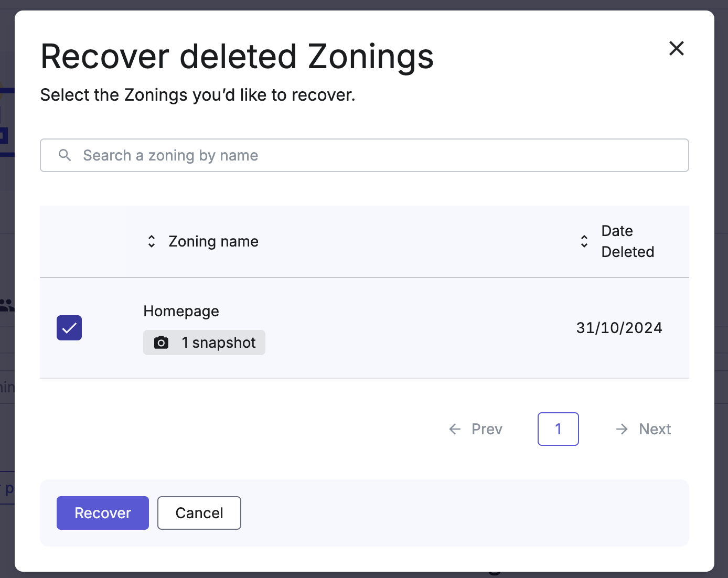Focus the Search a zoning by name field

coord(365,155)
